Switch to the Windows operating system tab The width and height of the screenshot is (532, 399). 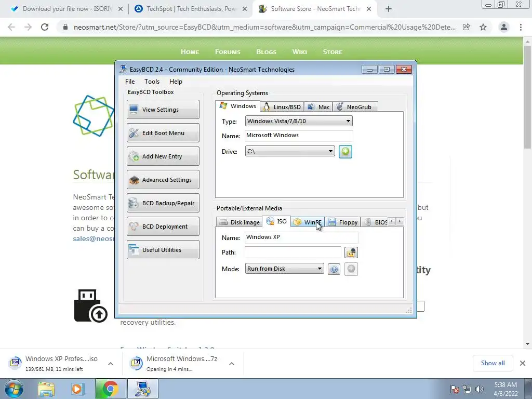pos(238,106)
